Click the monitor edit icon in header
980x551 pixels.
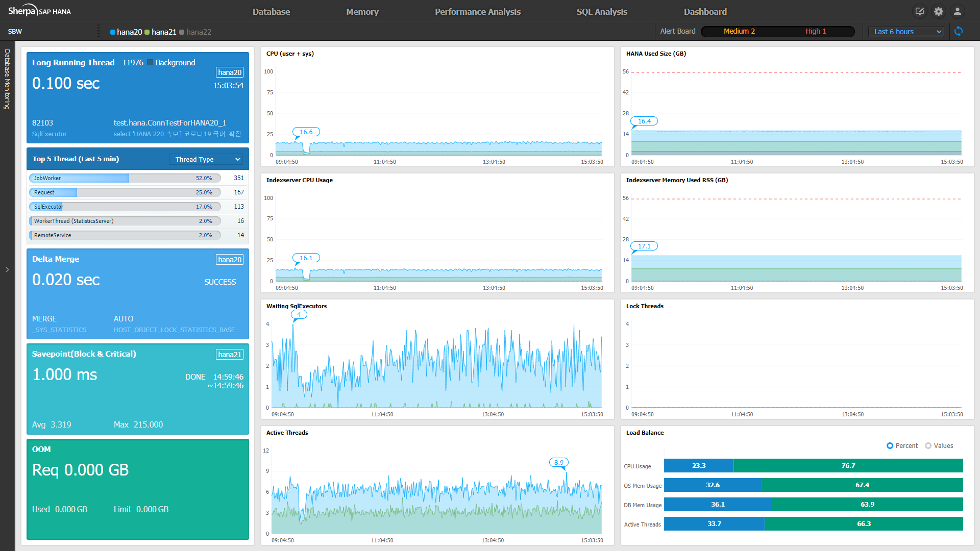click(920, 11)
